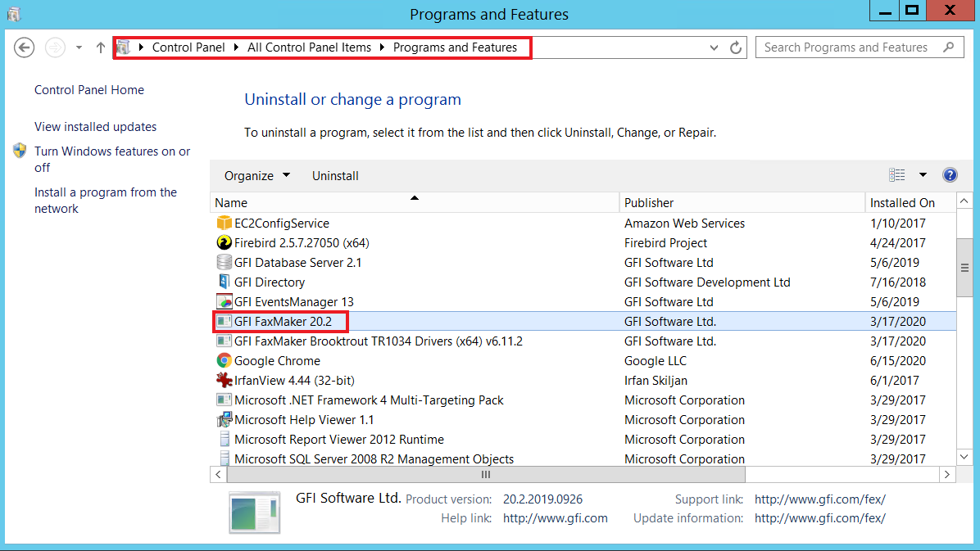The height and width of the screenshot is (551, 980).
Task: Select the GFI Database Server 2.1 icon
Action: (x=224, y=262)
